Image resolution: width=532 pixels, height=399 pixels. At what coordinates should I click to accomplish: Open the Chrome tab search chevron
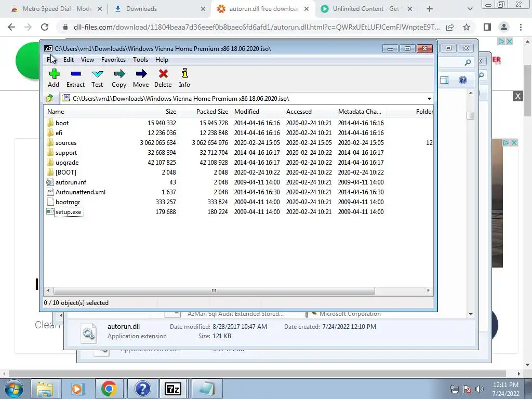(470, 9)
